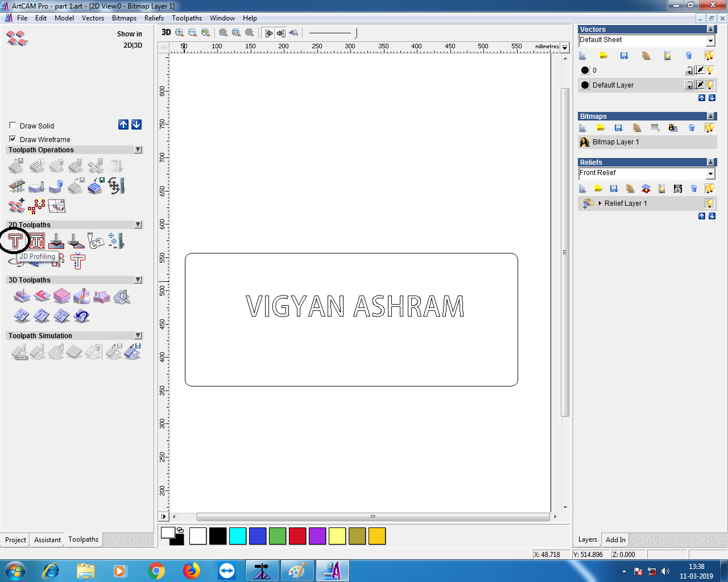Viewport: 728px width, 582px height.
Task: Open the Front Relief dropdown
Action: pos(710,173)
